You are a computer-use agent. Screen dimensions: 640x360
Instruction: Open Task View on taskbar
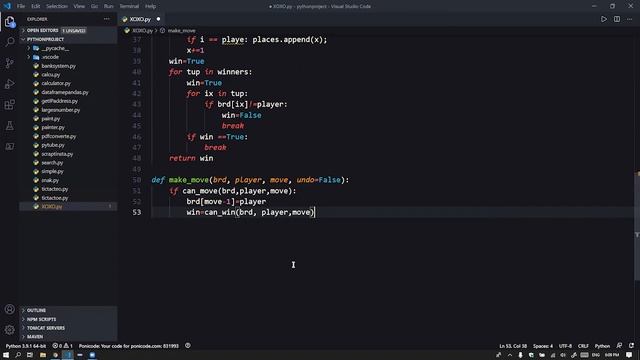coord(30,355)
